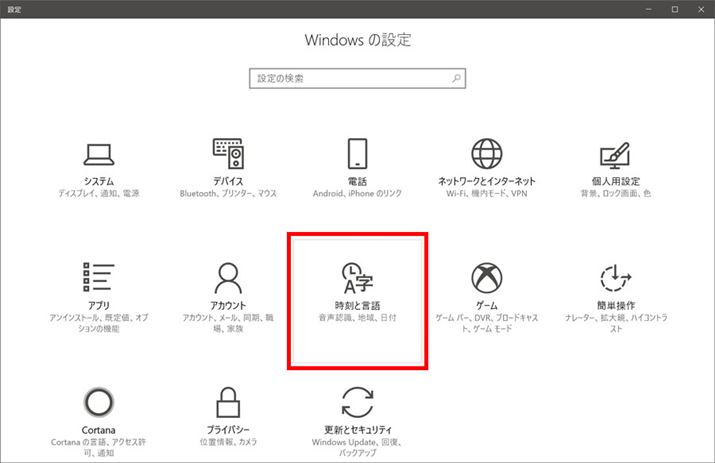Click the 簡単操作 label text
The height and width of the screenshot is (463, 715).
[616, 305]
